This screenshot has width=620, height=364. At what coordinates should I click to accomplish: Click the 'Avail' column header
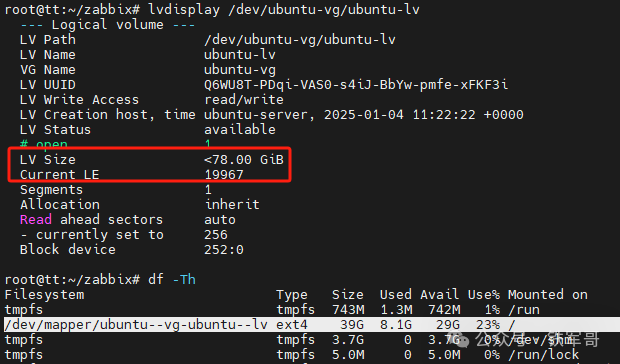tap(439, 295)
